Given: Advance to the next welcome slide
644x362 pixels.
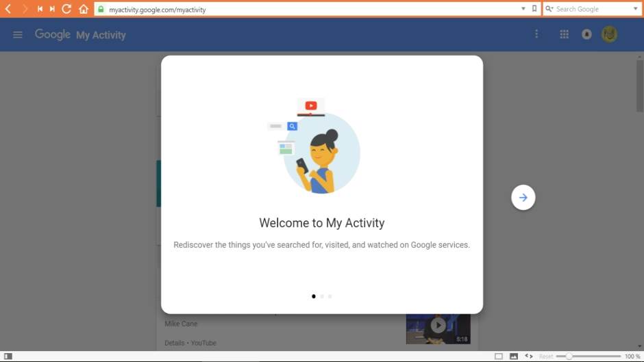Looking at the screenshot, I should point(523,198).
